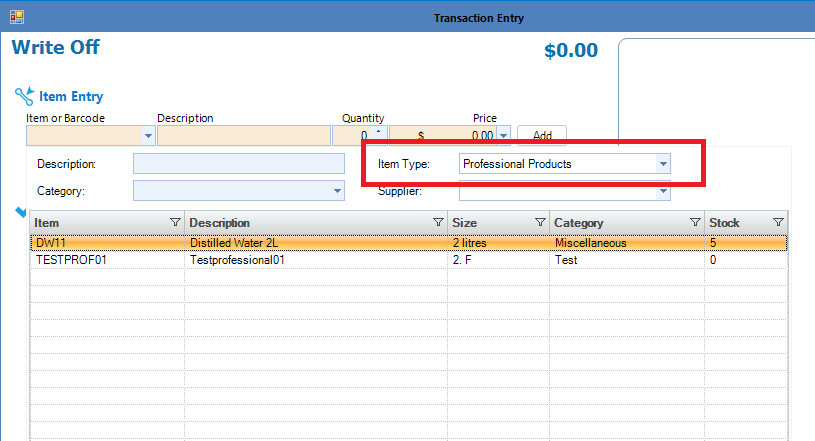Open filter for the Item column

pyautogui.click(x=175, y=222)
